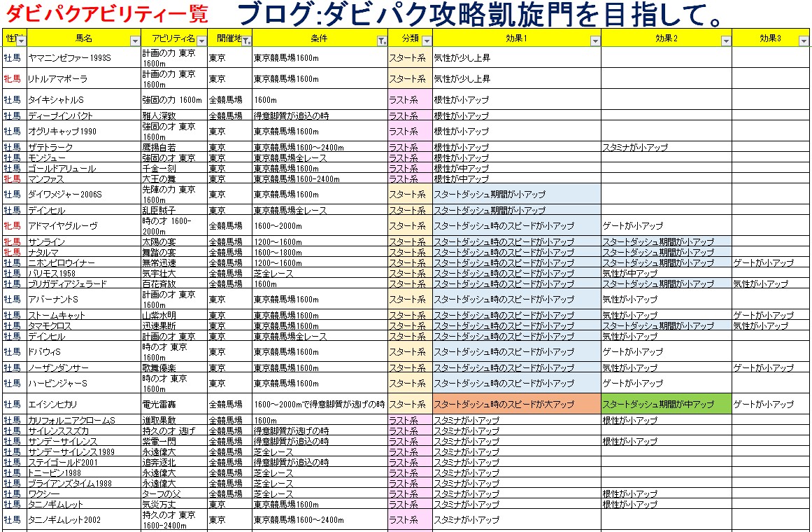Image resolution: width=812 pixels, height=532 pixels.
Task: Select the ストームキャット horse name cell
Action: coord(84,315)
